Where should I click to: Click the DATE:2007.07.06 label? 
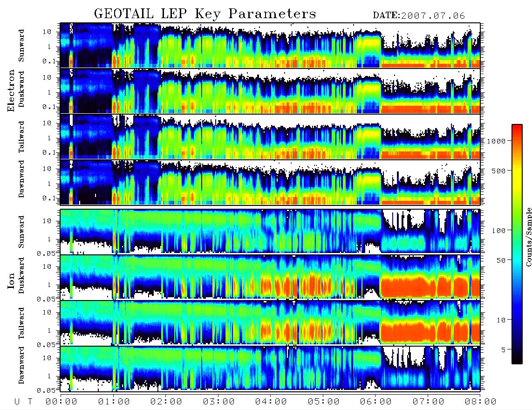click(x=419, y=16)
